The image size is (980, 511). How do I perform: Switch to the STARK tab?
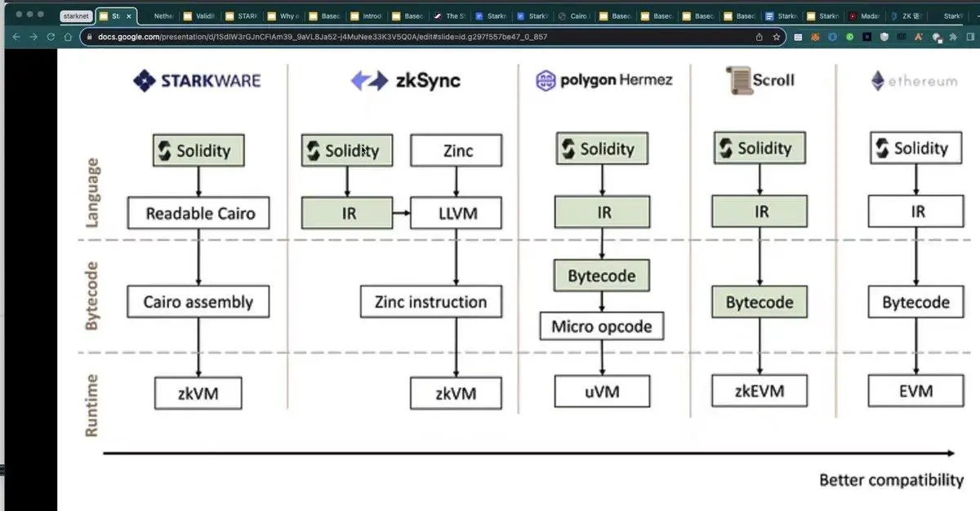coord(243,16)
